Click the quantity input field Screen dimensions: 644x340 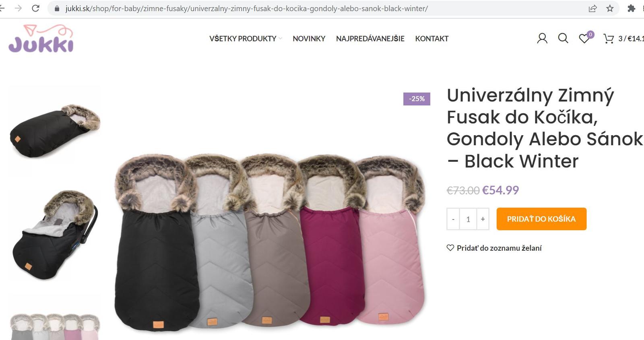(468, 219)
